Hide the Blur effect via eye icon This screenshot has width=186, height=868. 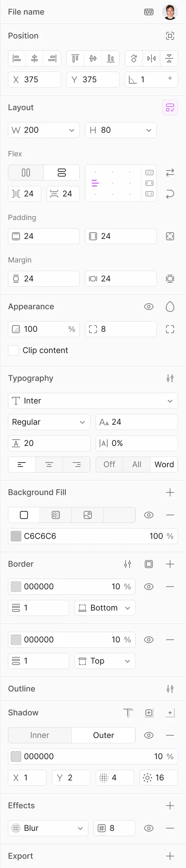[149, 828]
